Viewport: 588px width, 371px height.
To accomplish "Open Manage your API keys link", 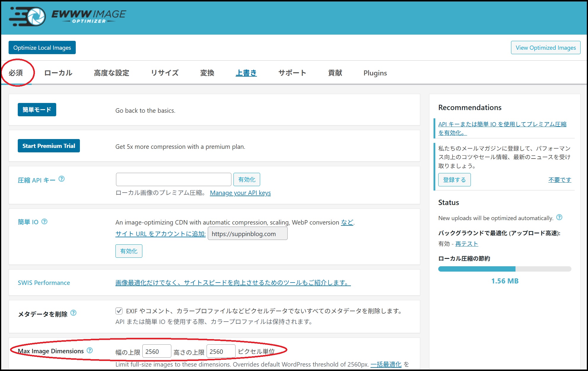I will point(240,193).
